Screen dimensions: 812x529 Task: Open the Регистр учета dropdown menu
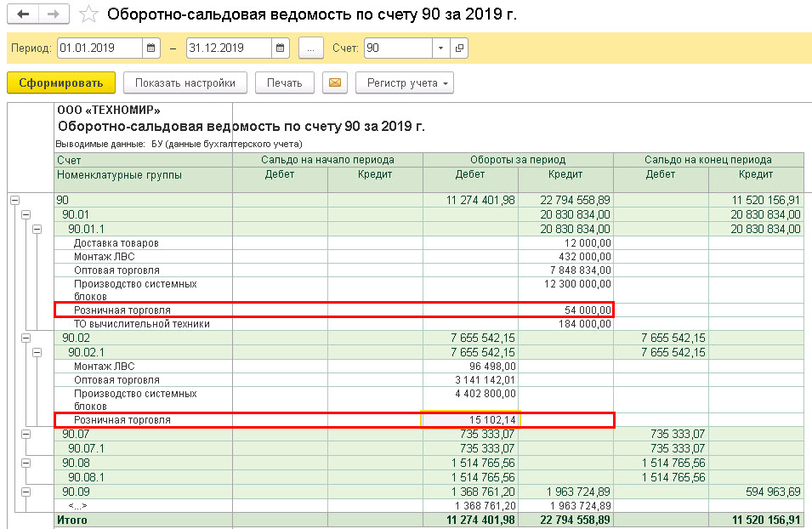tap(405, 82)
